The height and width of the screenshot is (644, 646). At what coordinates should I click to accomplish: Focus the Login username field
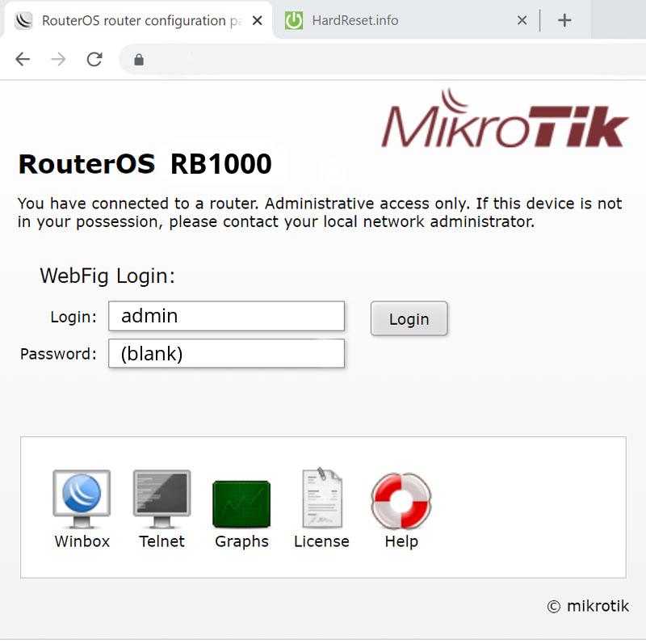point(227,316)
